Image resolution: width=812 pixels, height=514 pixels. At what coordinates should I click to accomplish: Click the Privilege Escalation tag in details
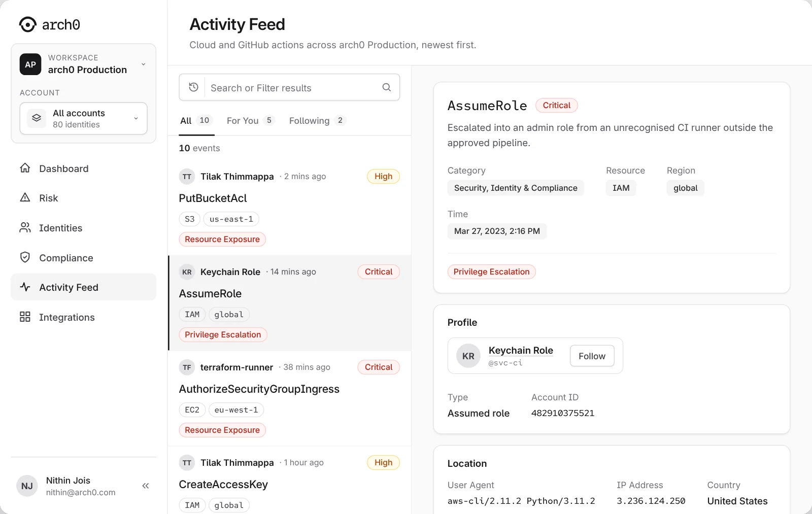[491, 271]
